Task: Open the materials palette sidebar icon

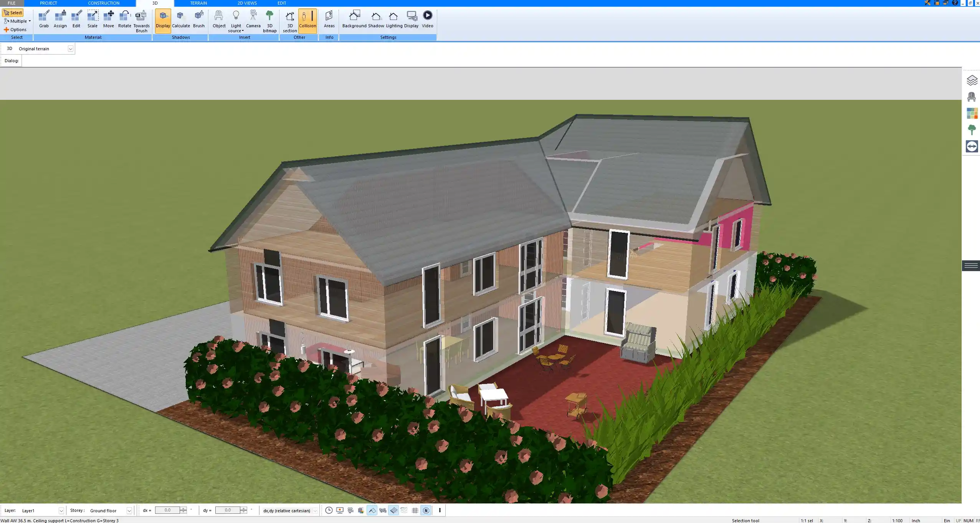Action: tap(972, 113)
